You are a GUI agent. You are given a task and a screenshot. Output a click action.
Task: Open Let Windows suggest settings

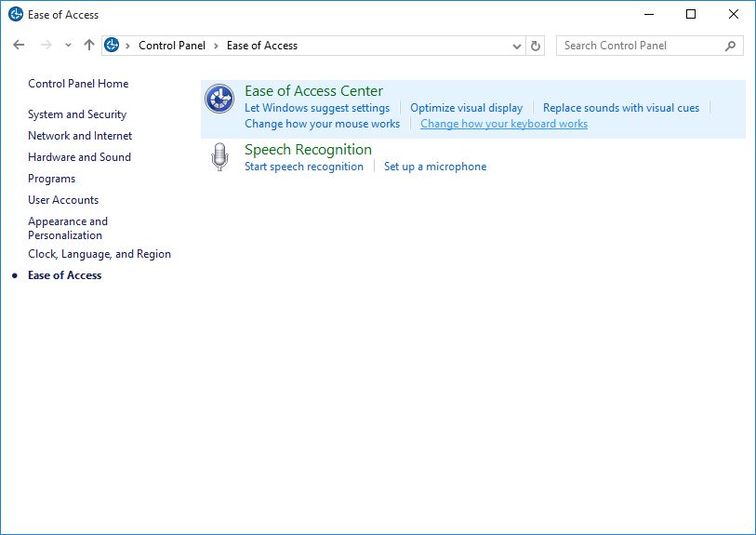[x=317, y=108]
